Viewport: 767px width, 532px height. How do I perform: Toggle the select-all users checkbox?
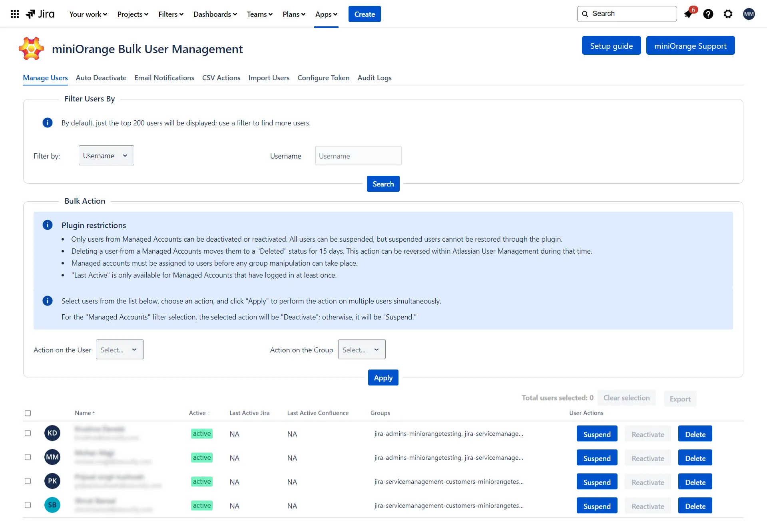(28, 413)
